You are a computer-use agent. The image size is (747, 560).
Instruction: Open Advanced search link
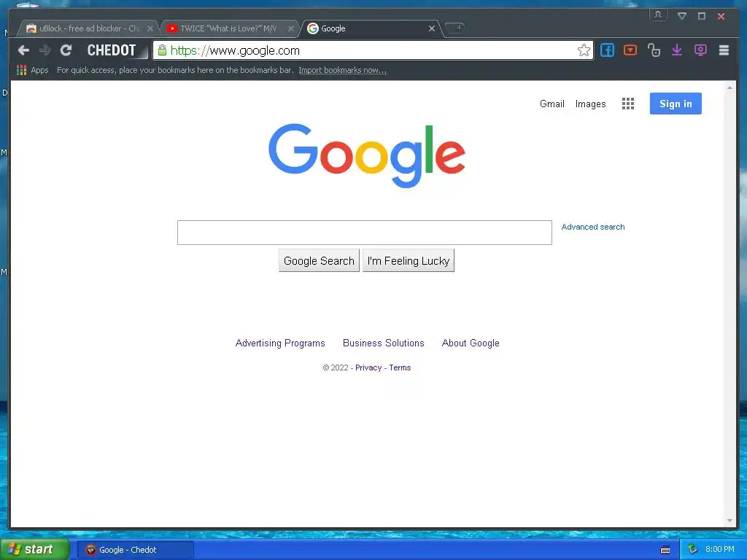(592, 227)
